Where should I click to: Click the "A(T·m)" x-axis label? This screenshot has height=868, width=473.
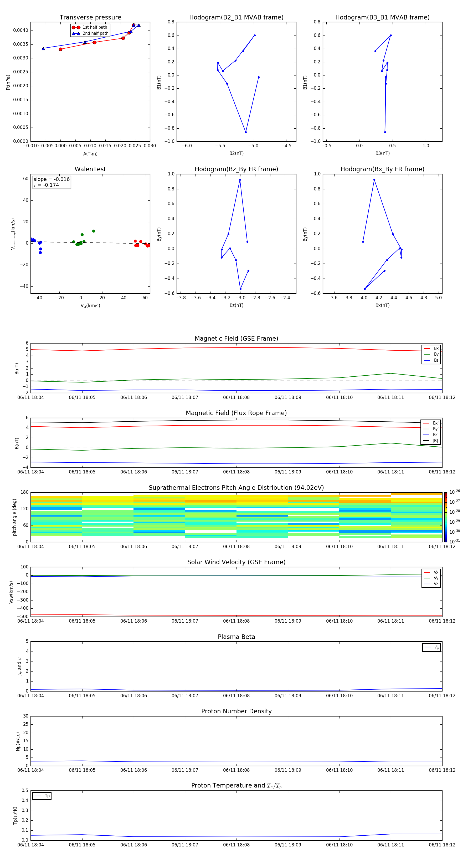90,154
